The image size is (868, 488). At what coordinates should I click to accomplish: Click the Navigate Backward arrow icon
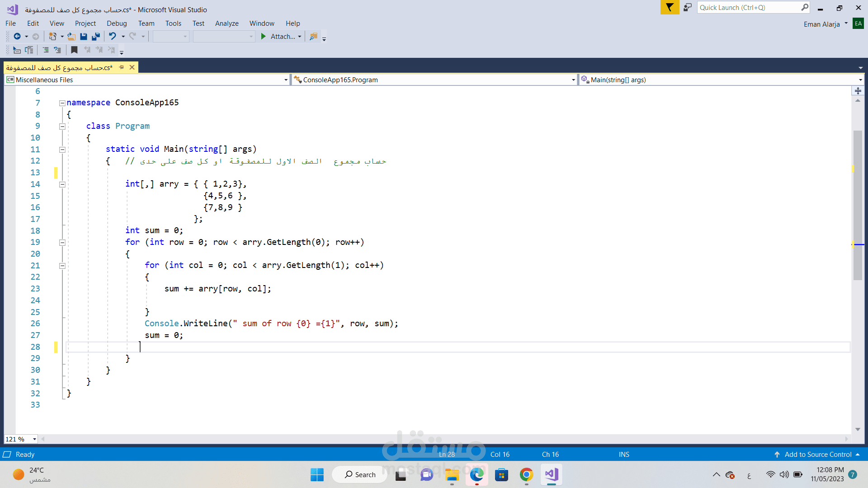click(17, 37)
